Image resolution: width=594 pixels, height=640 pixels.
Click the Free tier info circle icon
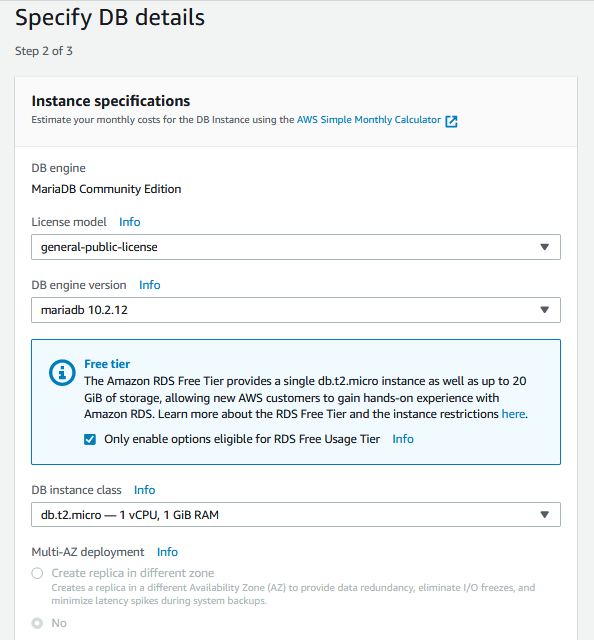point(62,372)
